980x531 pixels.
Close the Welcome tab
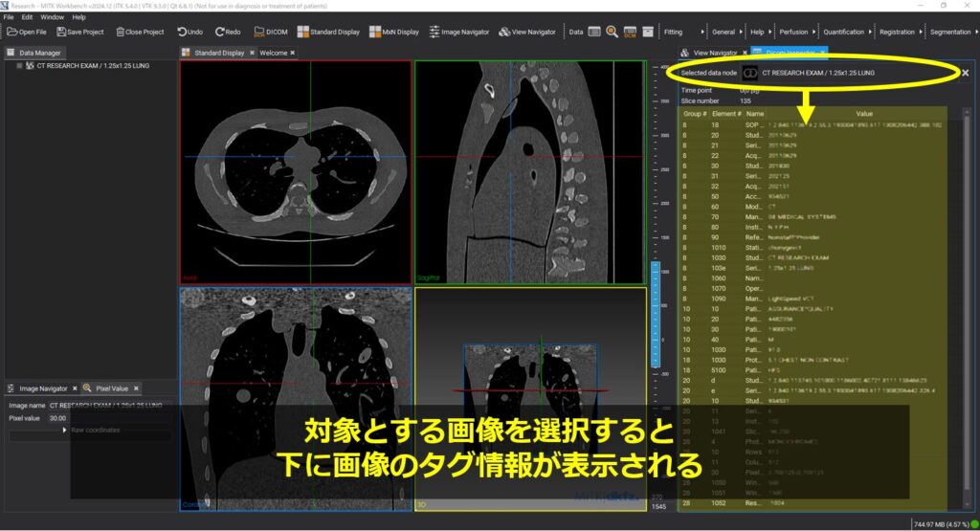pyautogui.click(x=293, y=54)
